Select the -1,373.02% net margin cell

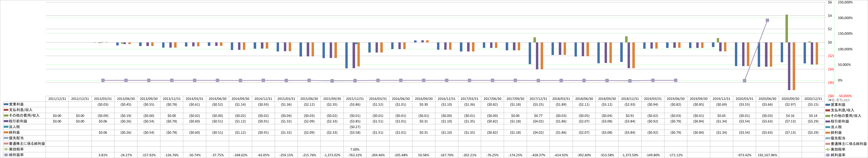coord(332,155)
